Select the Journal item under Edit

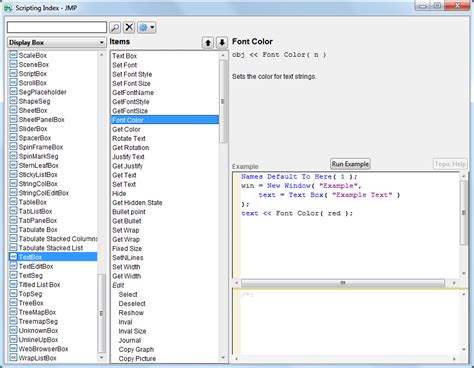pos(165,340)
